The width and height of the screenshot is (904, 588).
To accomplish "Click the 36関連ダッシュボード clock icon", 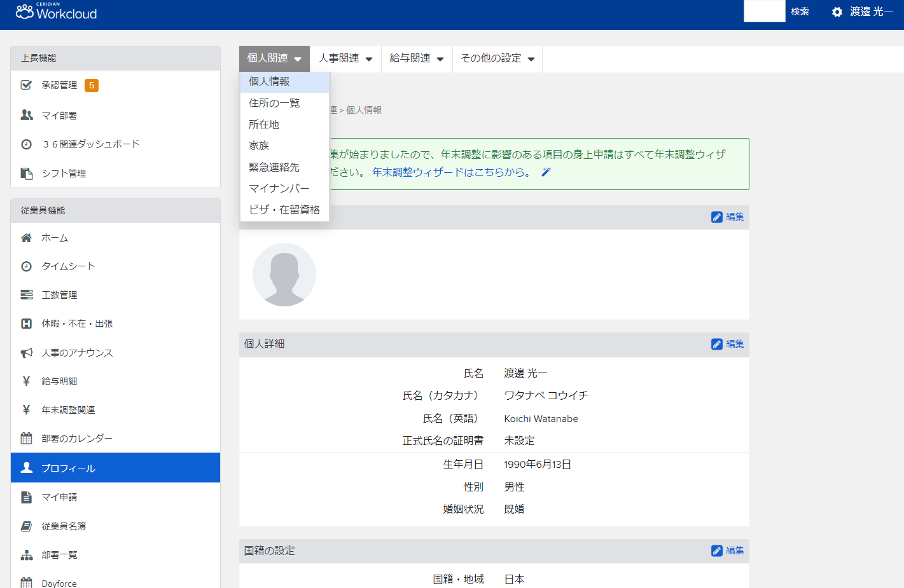I will 26,144.
